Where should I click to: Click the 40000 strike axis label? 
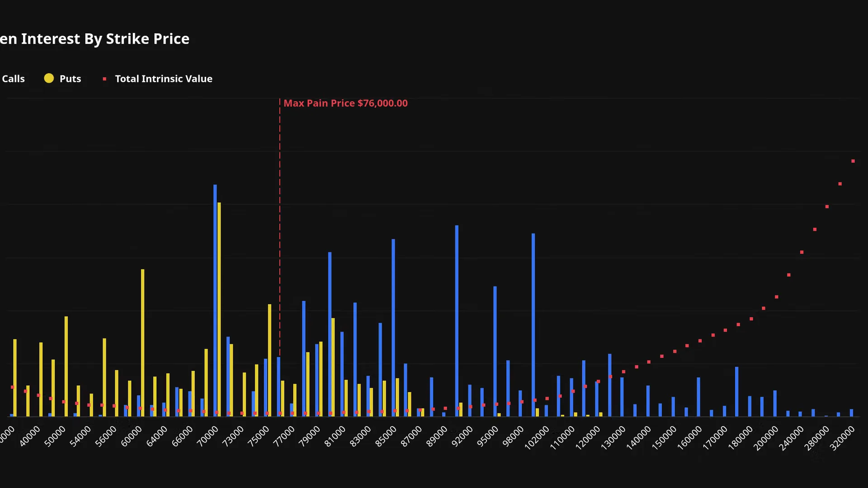click(x=29, y=436)
